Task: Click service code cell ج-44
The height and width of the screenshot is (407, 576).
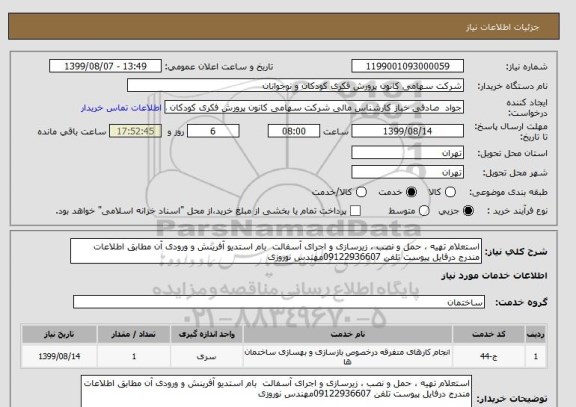Action: [x=489, y=356]
